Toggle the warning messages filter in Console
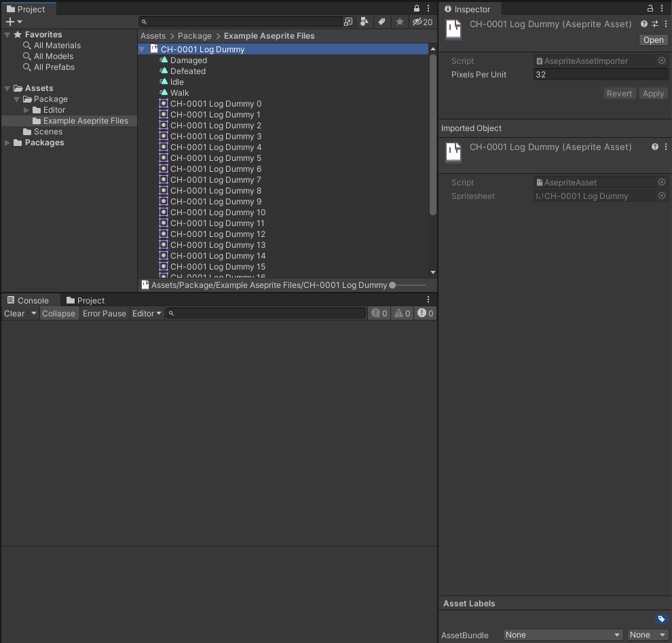672x643 pixels. tap(402, 313)
